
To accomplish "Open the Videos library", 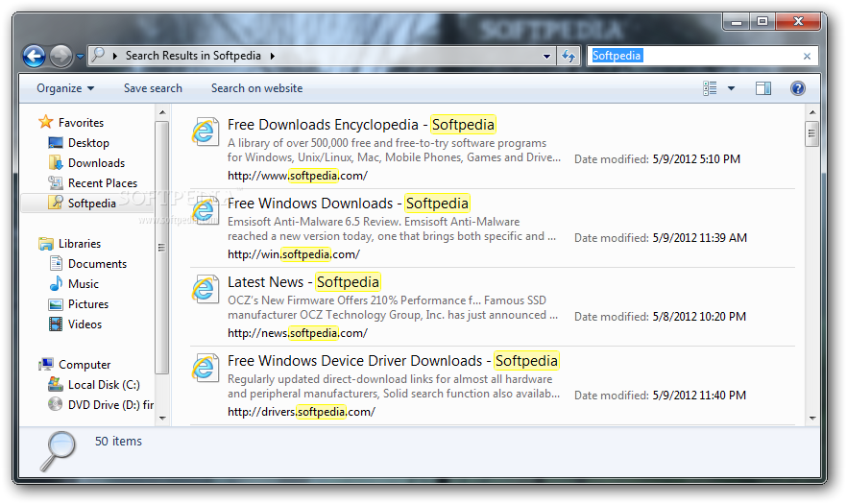I will click(x=85, y=324).
